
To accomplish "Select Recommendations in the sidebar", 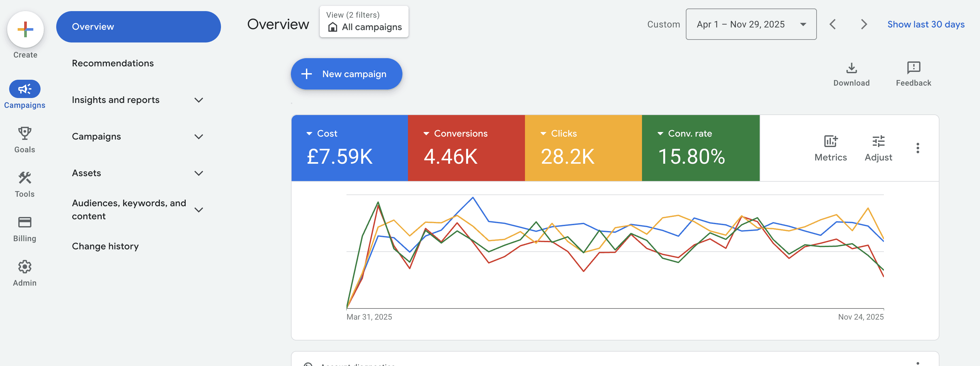I will coord(112,63).
